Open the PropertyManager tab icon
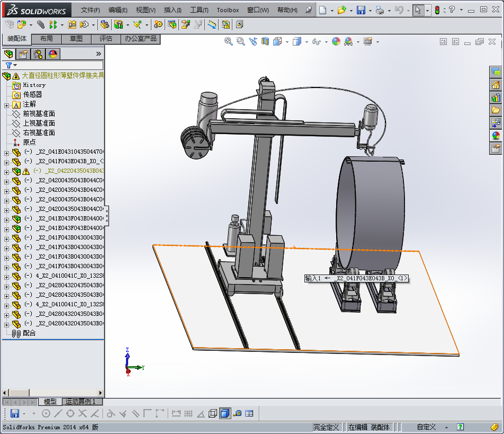The width and height of the screenshot is (504, 434). tap(23, 54)
